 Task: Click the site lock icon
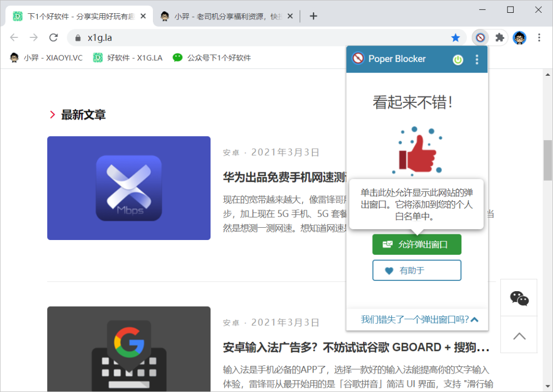[x=78, y=38]
